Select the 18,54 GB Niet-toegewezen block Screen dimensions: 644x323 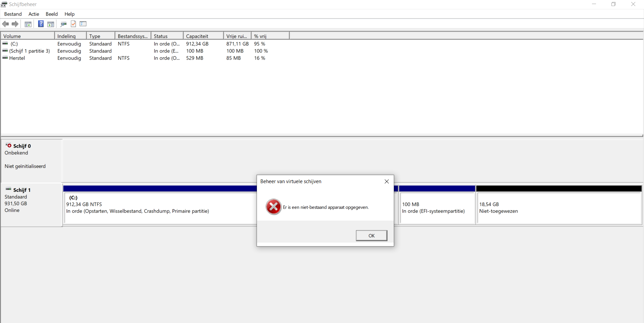click(559, 205)
